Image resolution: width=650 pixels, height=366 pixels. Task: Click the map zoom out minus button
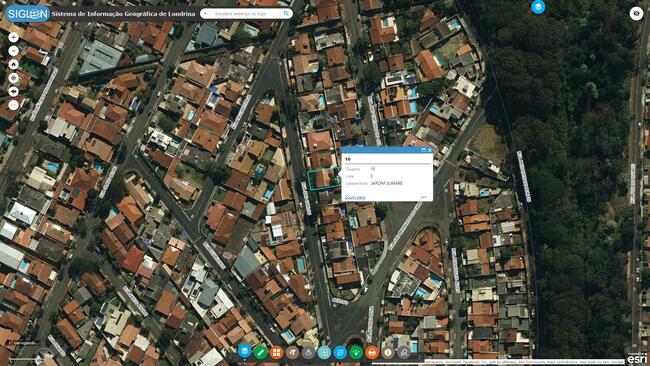coord(14,51)
